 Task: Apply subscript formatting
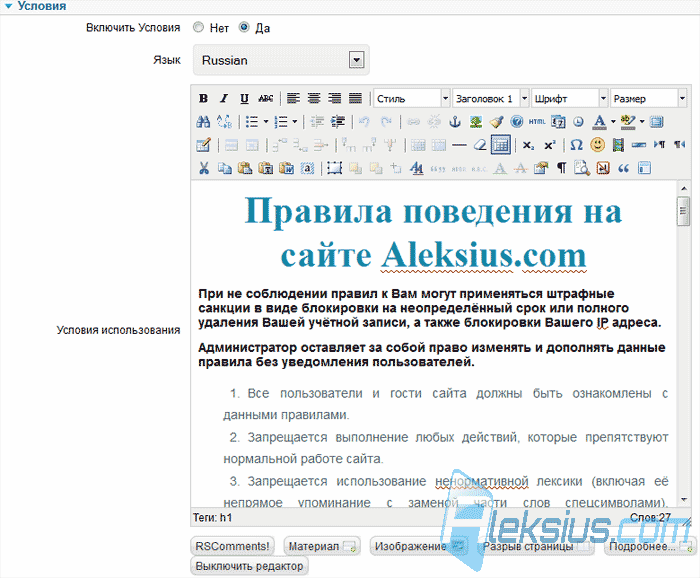pyautogui.click(x=529, y=145)
